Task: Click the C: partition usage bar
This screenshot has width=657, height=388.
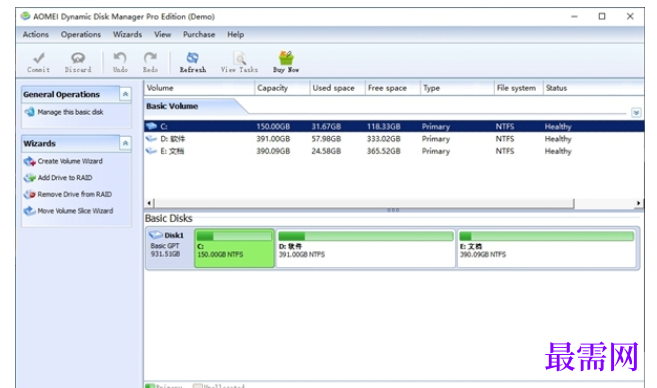Action: 234,236
